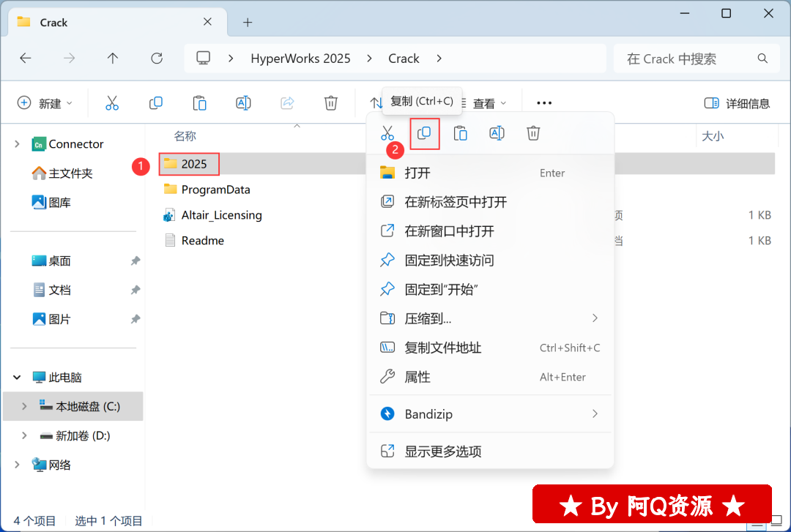Click the chevron after Crack in the address bar
791x532 pixels.
439,59
